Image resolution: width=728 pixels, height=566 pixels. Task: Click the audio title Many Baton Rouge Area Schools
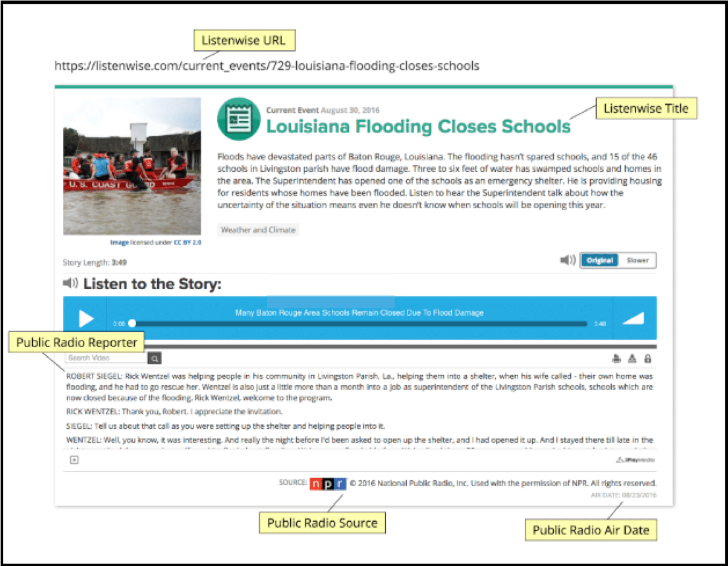pyautogui.click(x=359, y=312)
